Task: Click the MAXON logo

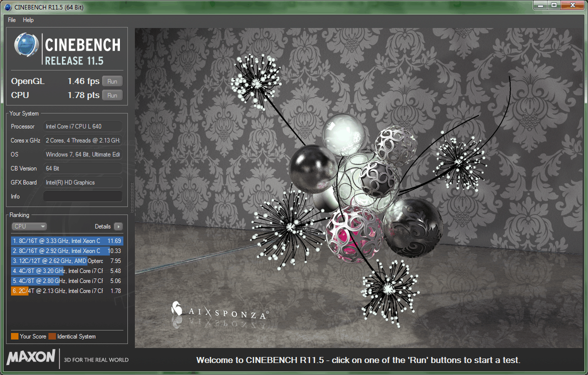Action: pos(31,357)
